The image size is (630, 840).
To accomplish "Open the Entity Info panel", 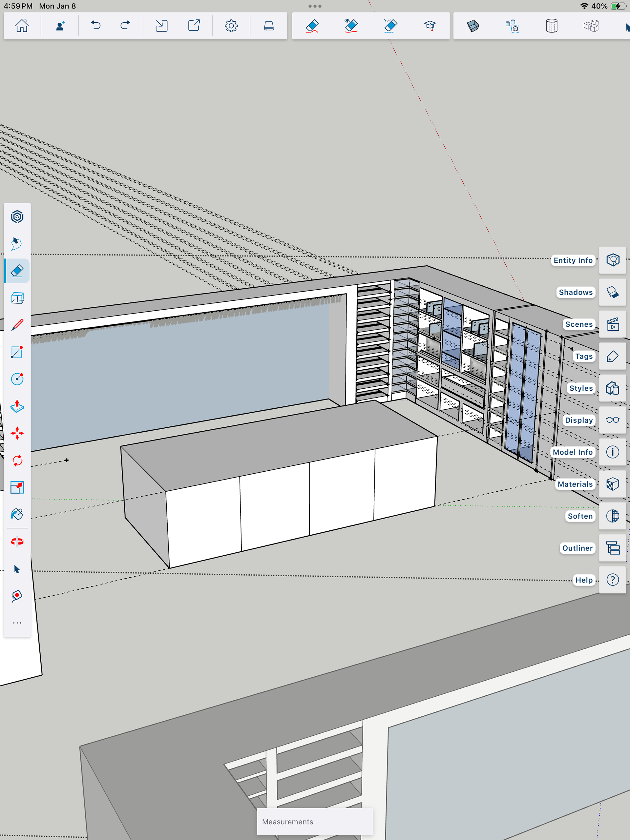I will [613, 260].
